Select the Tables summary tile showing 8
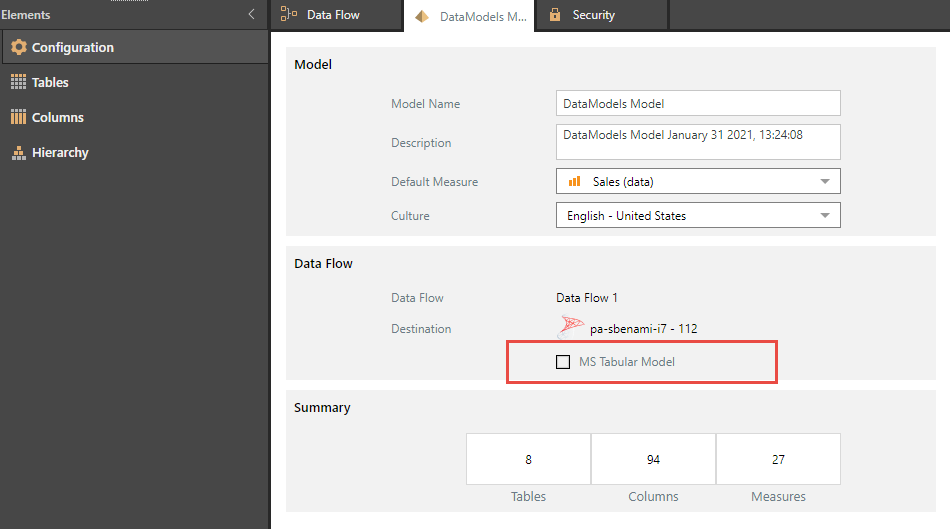The width and height of the screenshot is (950, 529). pos(528,459)
